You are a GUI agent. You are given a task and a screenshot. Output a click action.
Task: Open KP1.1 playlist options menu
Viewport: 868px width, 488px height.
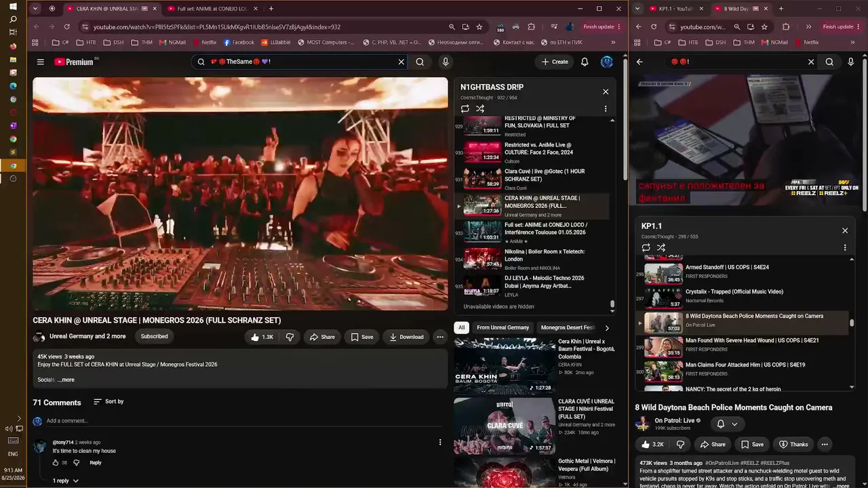click(x=845, y=247)
